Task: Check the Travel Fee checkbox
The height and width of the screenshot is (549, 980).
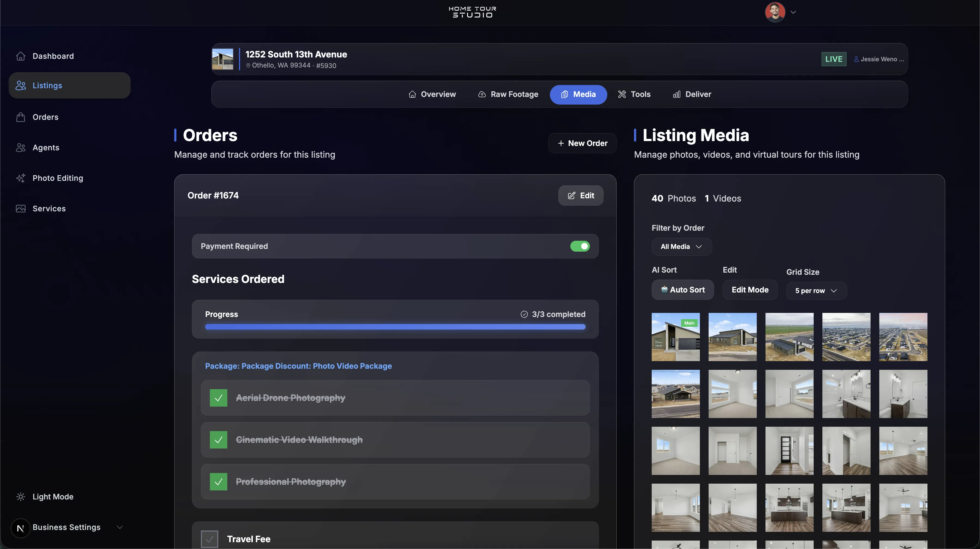Action: pyautogui.click(x=209, y=539)
